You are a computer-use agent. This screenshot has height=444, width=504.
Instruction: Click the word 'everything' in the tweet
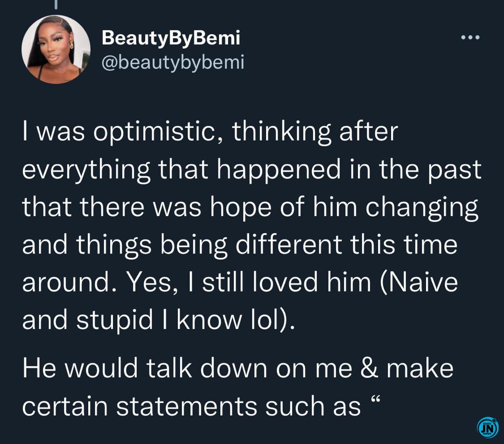[86, 170]
